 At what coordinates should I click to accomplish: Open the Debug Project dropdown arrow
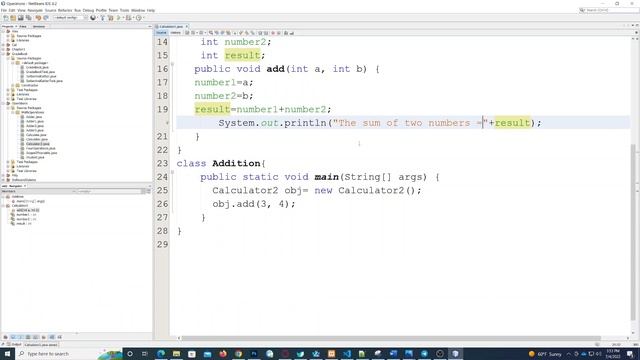coord(133,18)
